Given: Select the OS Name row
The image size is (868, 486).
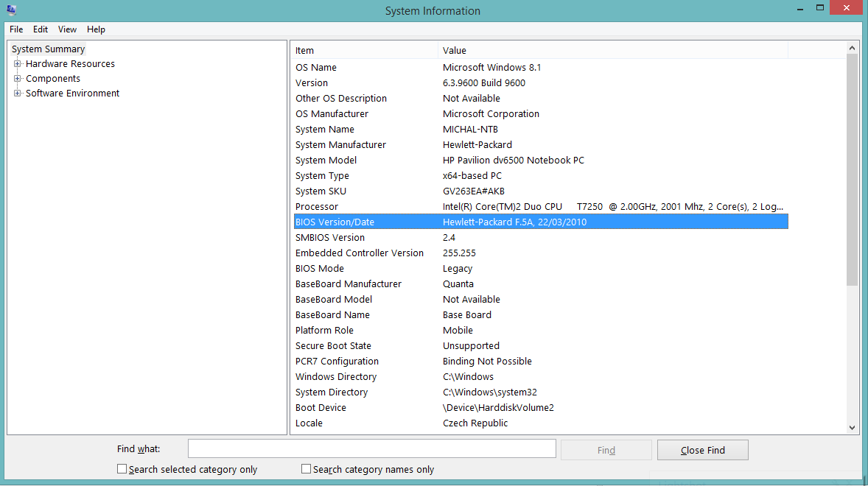Looking at the screenshot, I should (541, 68).
